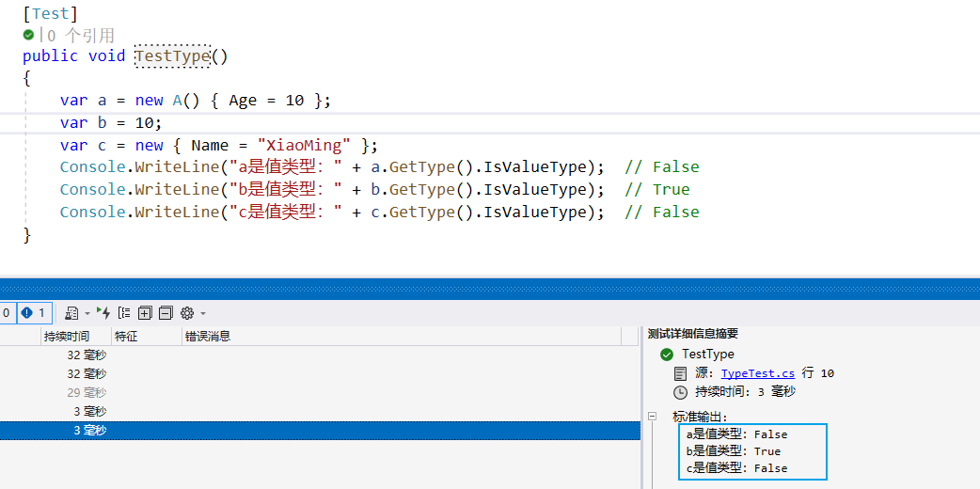Viewport: 980px width, 489px height.
Task: Click the 持续时间 column header
Action: [x=76, y=337]
